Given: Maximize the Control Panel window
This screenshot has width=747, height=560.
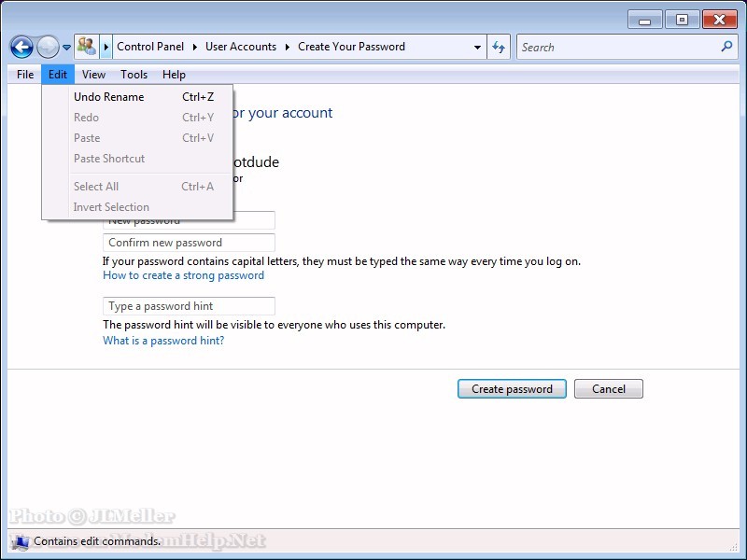Looking at the screenshot, I should [683, 20].
